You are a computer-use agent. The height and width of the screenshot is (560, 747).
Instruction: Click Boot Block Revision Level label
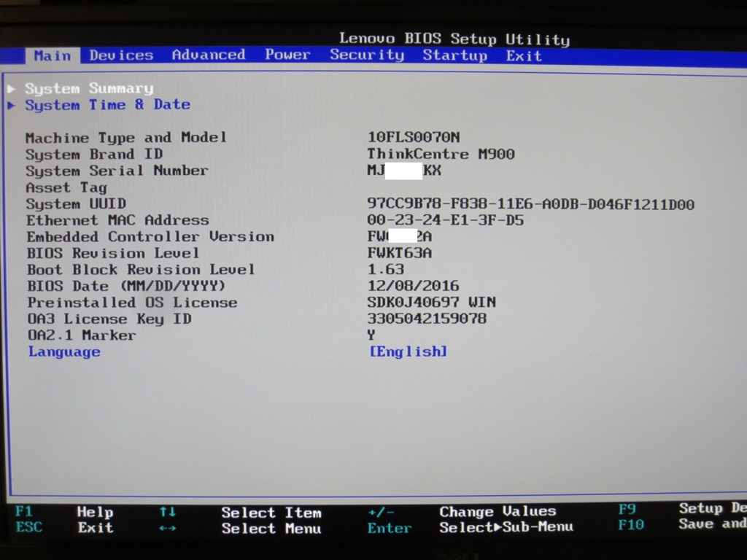tap(141, 270)
